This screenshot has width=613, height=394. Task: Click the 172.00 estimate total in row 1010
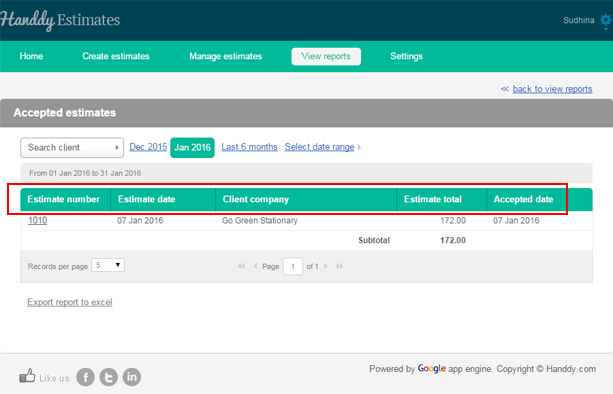(x=453, y=220)
